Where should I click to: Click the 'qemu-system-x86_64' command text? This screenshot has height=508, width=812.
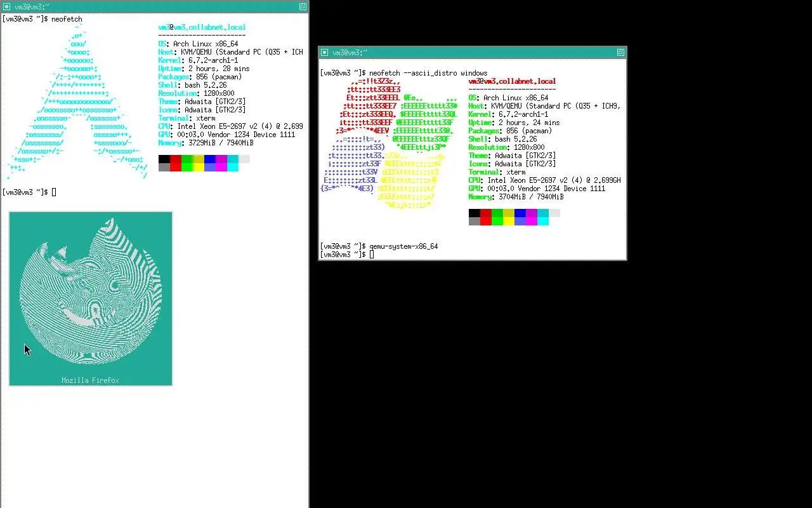click(x=403, y=246)
